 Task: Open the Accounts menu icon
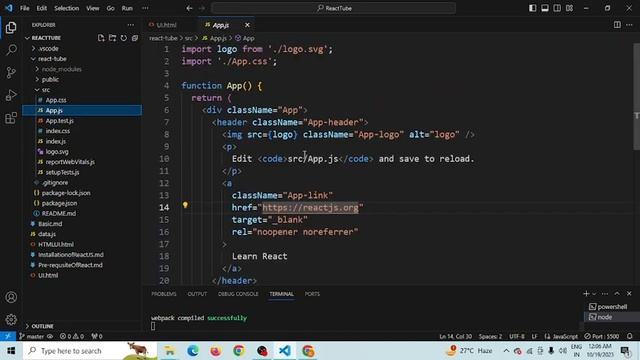click(x=11, y=297)
